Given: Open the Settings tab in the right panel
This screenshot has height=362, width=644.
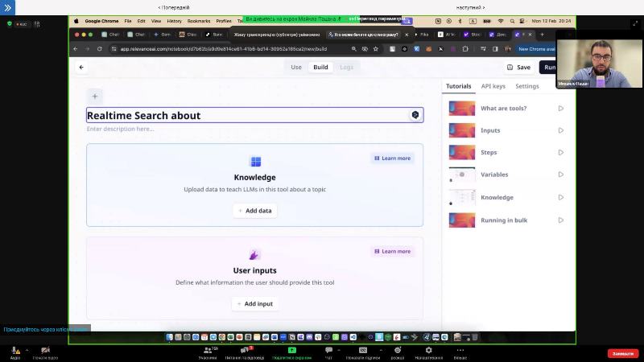Looking at the screenshot, I should click(527, 86).
